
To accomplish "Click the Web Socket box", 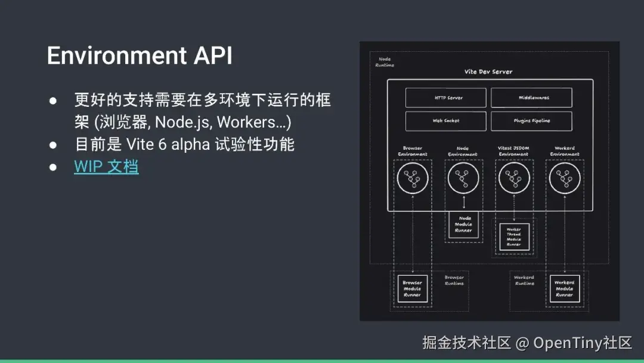I will point(445,121).
